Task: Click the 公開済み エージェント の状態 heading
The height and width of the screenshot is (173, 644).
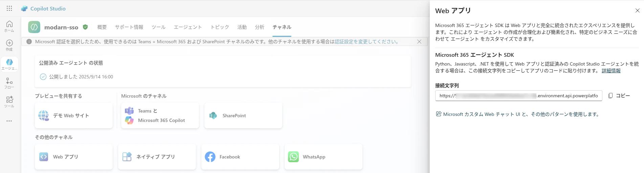Action: click(x=71, y=63)
